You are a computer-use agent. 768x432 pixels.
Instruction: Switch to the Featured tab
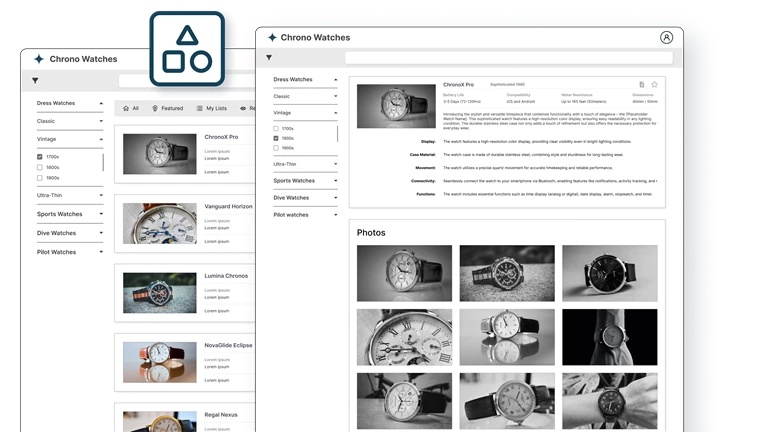point(167,108)
